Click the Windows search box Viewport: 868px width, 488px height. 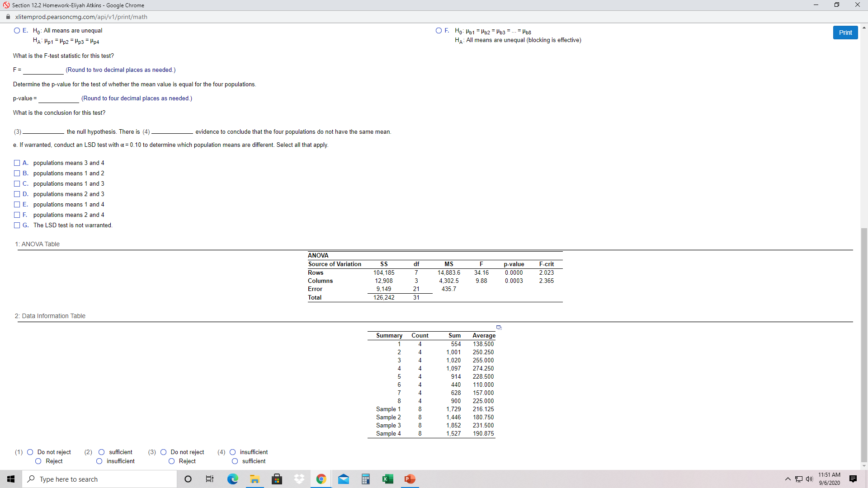pos(99,479)
